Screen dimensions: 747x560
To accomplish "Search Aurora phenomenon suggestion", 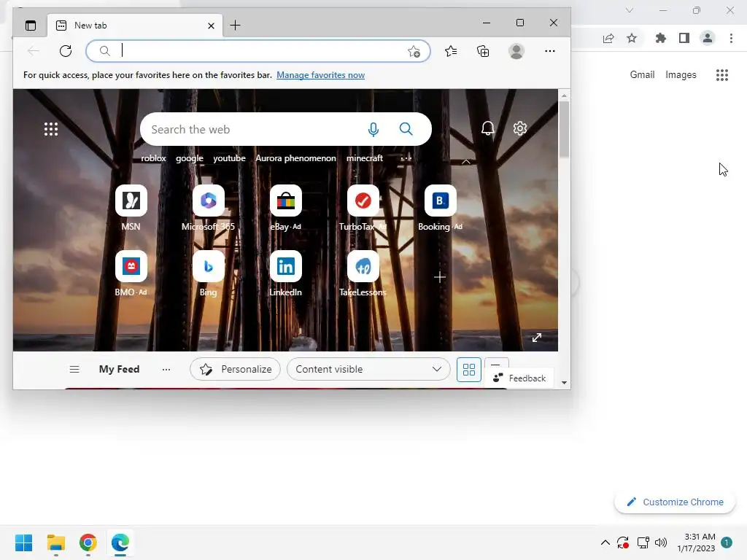I will [296, 158].
